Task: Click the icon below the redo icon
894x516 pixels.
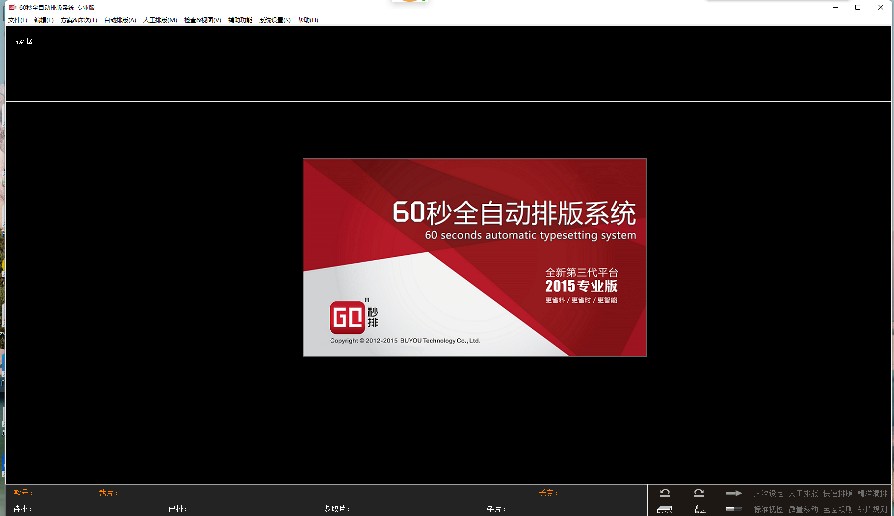Action: pos(700,509)
